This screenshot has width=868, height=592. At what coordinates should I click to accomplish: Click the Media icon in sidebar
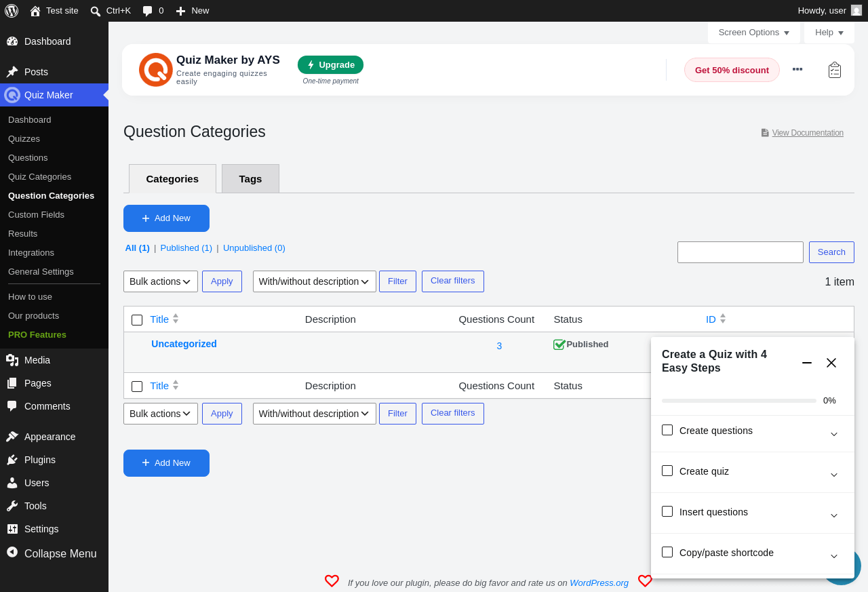(x=12, y=360)
